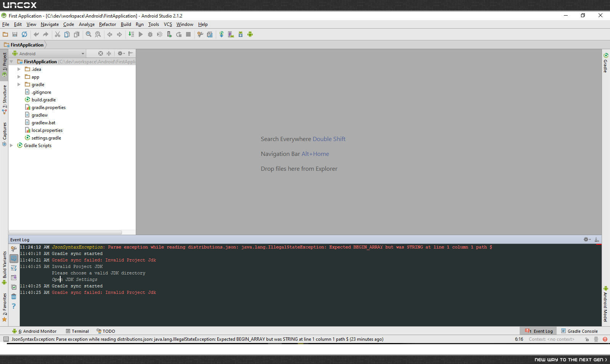610x364 pixels.
Task: Expand the gradle folder node
Action: coord(19,84)
